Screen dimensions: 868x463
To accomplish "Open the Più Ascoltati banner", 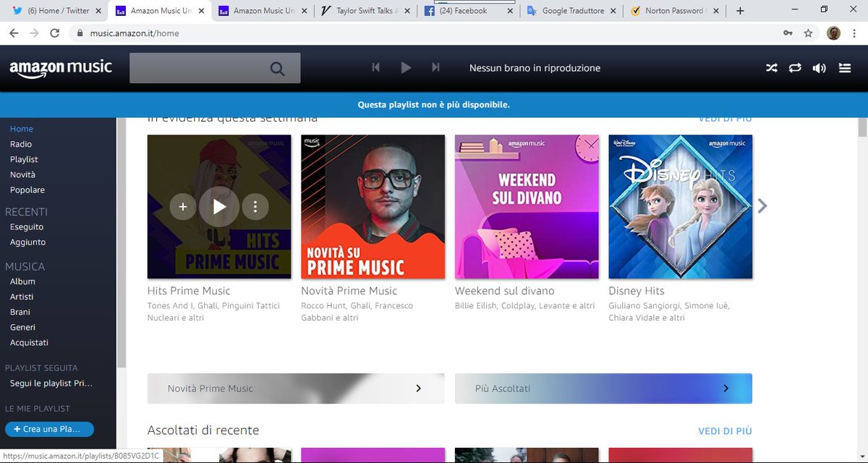I will (x=603, y=388).
